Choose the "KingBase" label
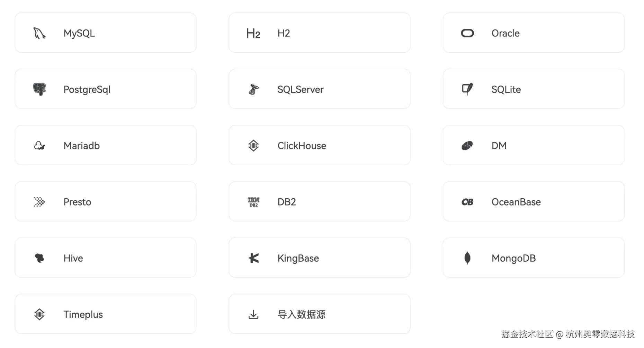 pyautogui.click(x=298, y=258)
